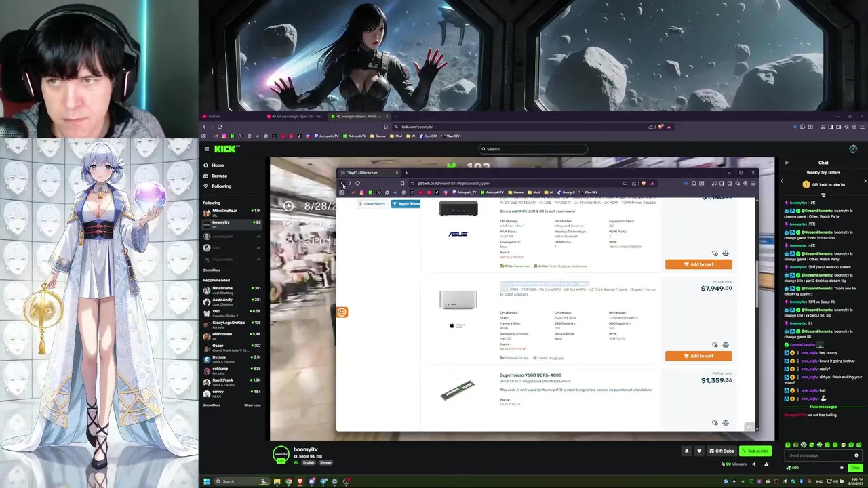
Task: Collapse the Weekly Top Gifters banner
Action: pyautogui.click(x=823, y=195)
